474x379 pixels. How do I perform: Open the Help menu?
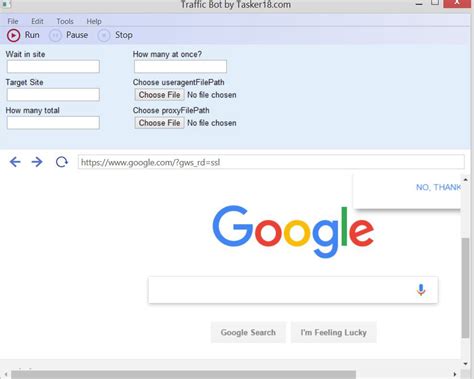[94, 21]
